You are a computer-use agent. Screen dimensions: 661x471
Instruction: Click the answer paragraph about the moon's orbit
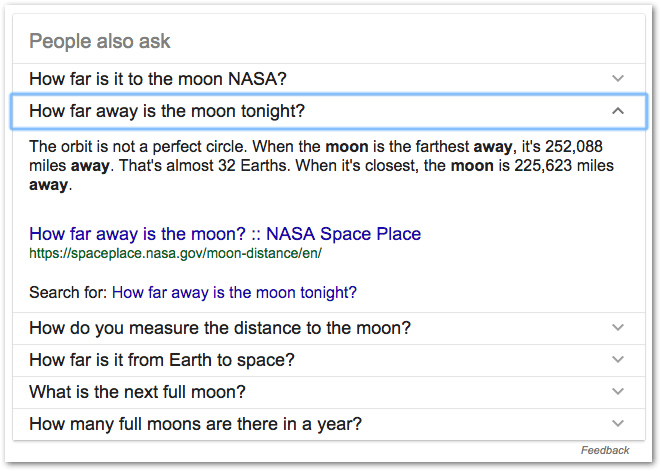(320, 165)
